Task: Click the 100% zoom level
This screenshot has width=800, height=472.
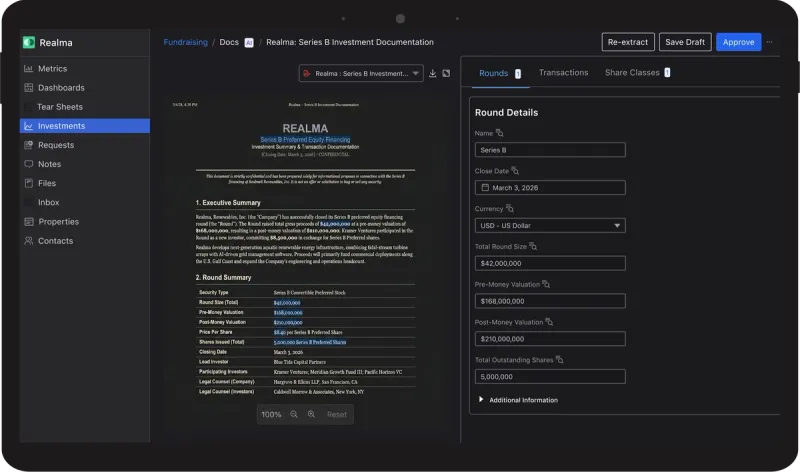Action: [x=271, y=415]
